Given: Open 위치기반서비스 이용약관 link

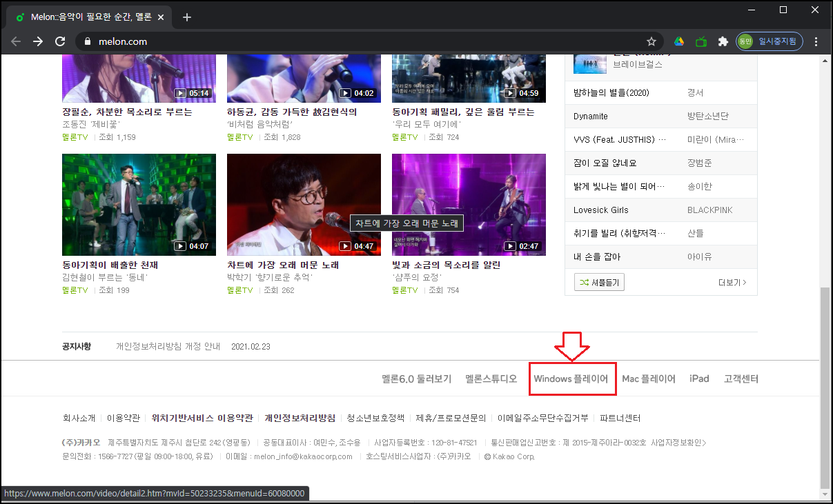Looking at the screenshot, I should click(202, 418).
